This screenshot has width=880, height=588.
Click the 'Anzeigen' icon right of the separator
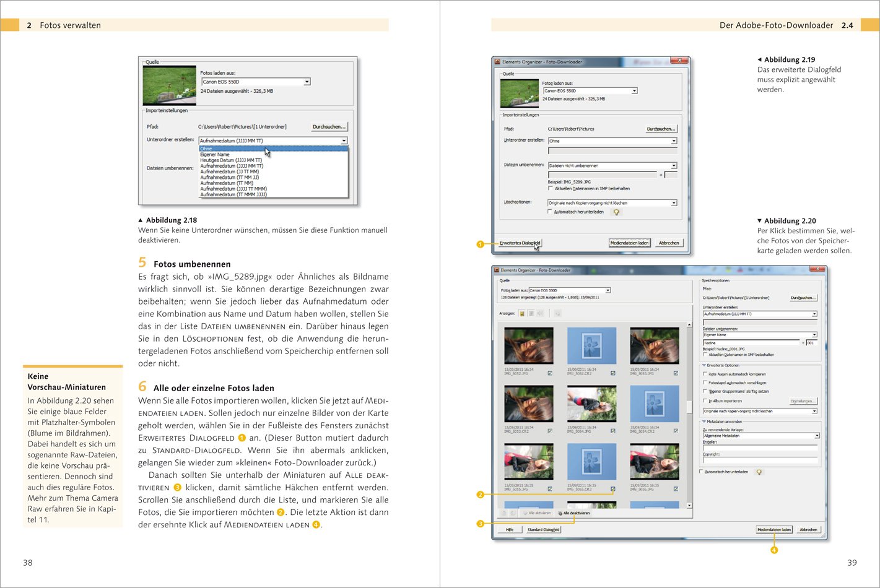click(557, 314)
